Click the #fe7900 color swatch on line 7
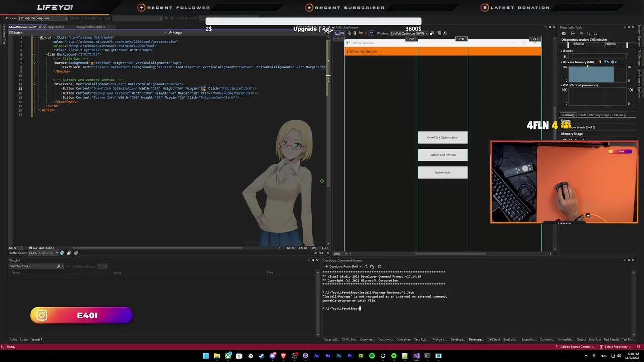Viewport: 644px width, 362px height. pos(92,63)
